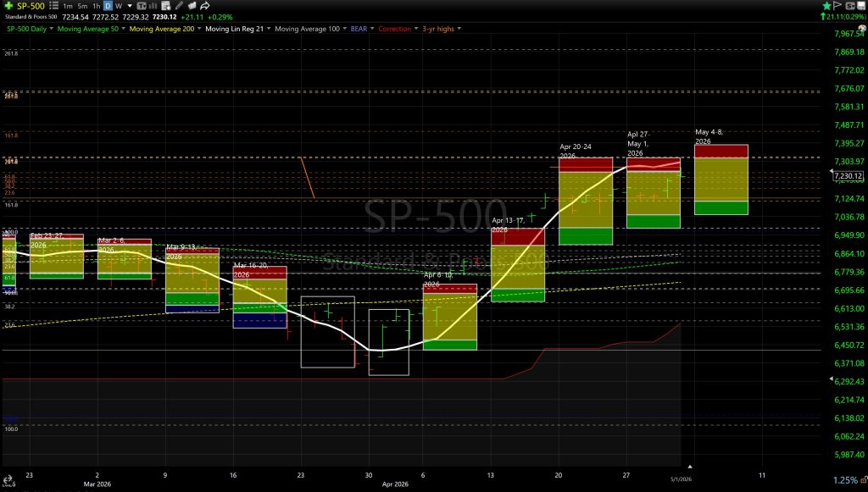Open the S symbol-link dropdown icon
This screenshot has width=868, height=492.
pyautogui.click(x=850, y=6)
